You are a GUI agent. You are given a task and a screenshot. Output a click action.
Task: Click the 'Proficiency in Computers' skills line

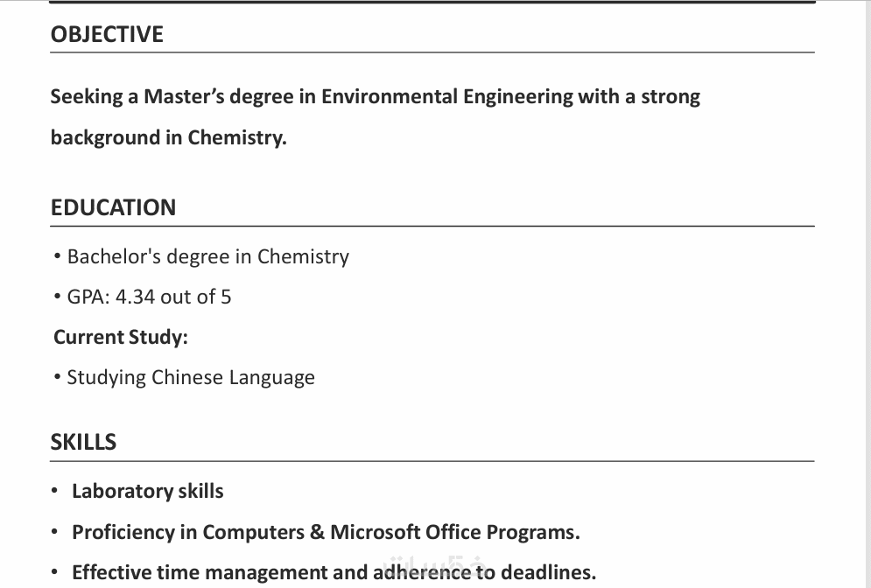[x=325, y=532]
